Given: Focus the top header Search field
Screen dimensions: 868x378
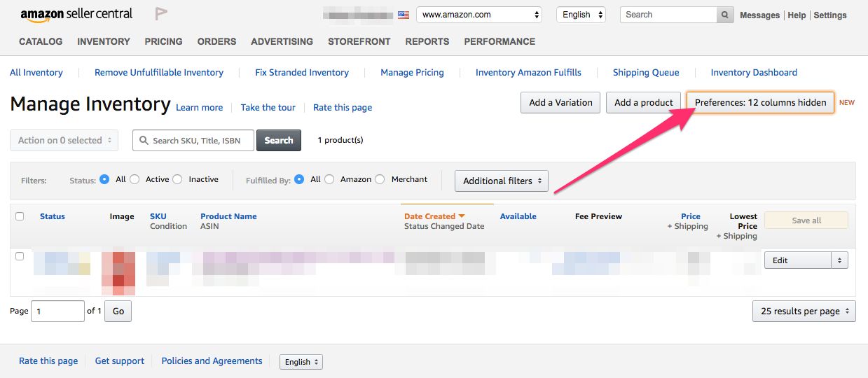Looking at the screenshot, I should point(668,15).
